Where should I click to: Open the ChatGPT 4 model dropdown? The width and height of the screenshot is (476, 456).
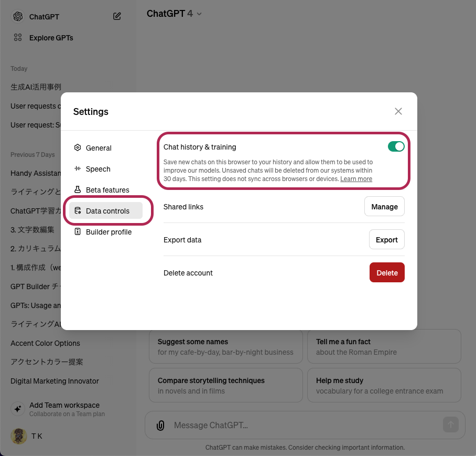174,14
